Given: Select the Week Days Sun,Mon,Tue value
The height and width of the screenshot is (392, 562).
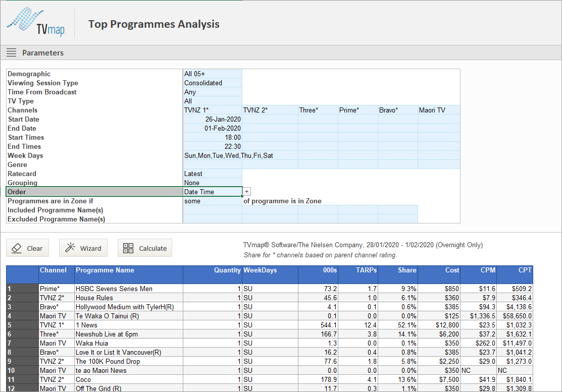Looking at the screenshot, I should (229, 156).
